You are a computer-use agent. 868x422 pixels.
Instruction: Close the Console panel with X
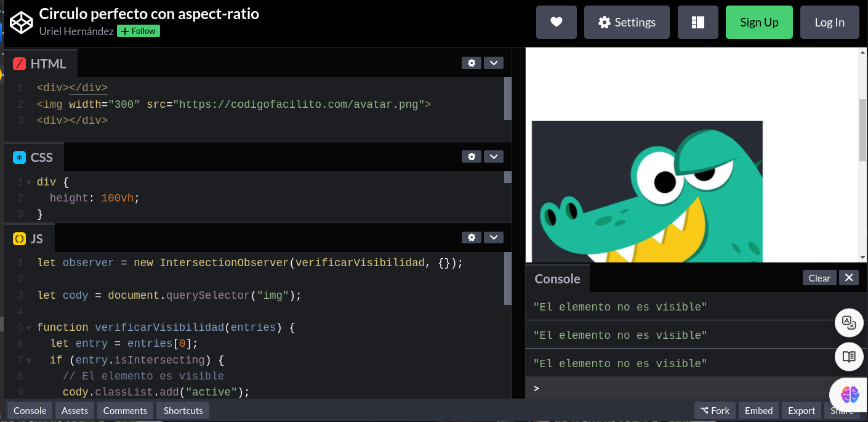(x=848, y=278)
